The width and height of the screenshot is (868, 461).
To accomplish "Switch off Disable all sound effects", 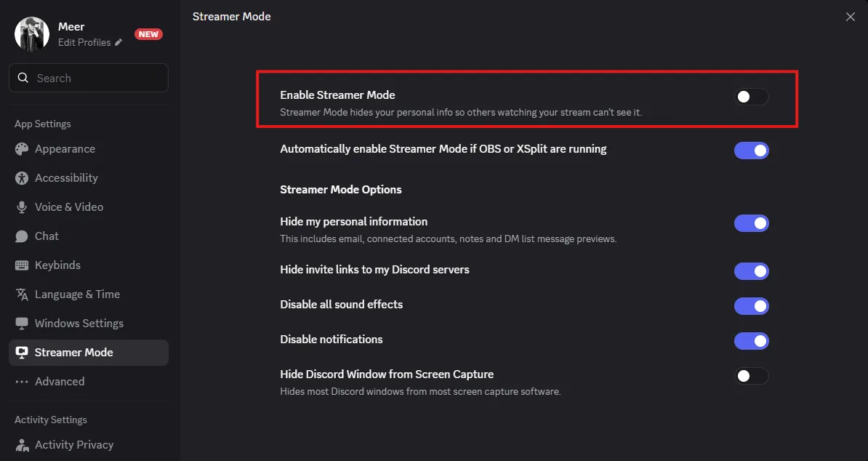I will 751,306.
